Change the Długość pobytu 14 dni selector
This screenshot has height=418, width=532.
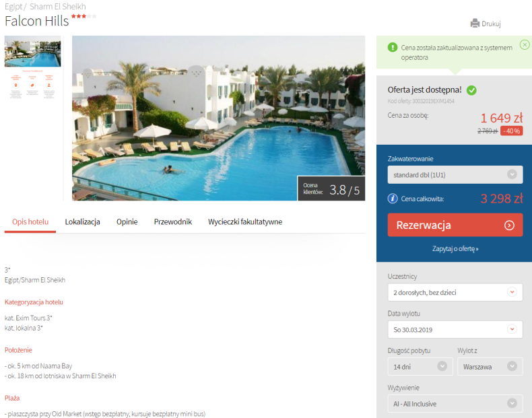pyautogui.click(x=420, y=366)
